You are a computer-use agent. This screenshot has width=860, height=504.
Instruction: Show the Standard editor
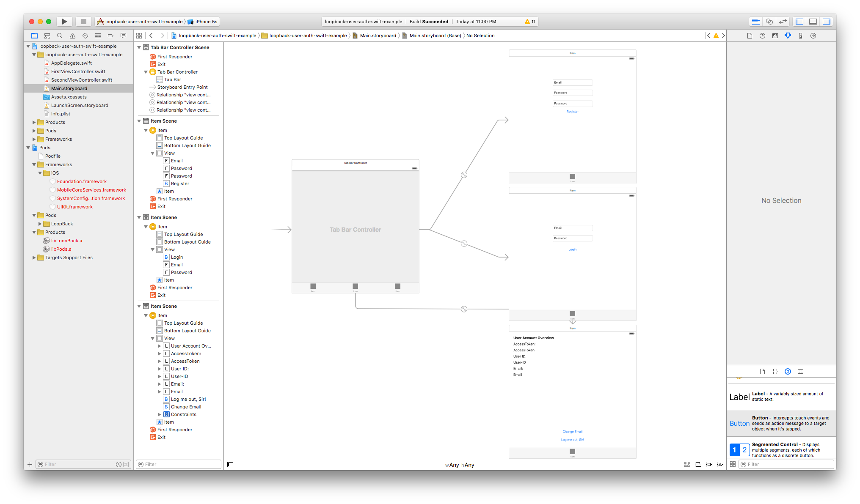pyautogui.click(x=755, y=22)
